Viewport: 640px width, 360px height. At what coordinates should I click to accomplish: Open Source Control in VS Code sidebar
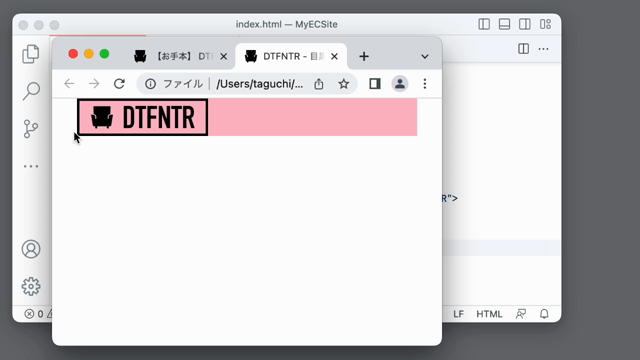click(x=31, y=129)
